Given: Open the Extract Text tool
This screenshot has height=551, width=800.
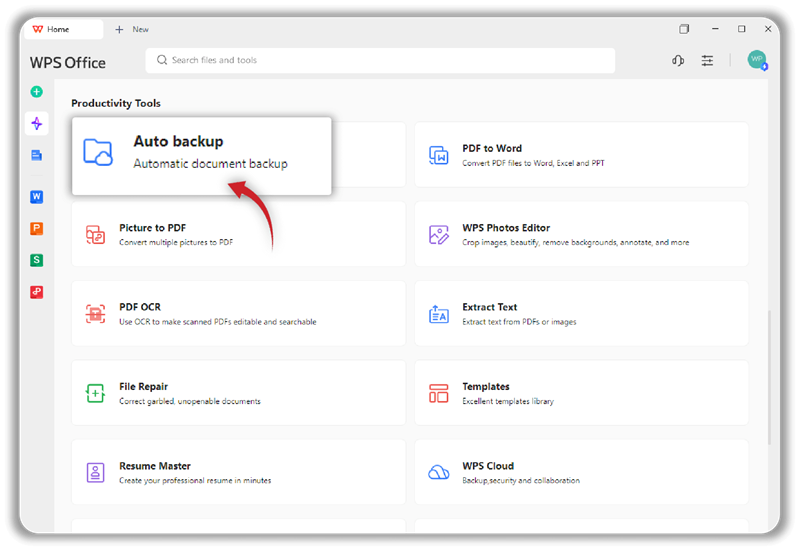Looking at the screenshot, I should tap(581, 313).
